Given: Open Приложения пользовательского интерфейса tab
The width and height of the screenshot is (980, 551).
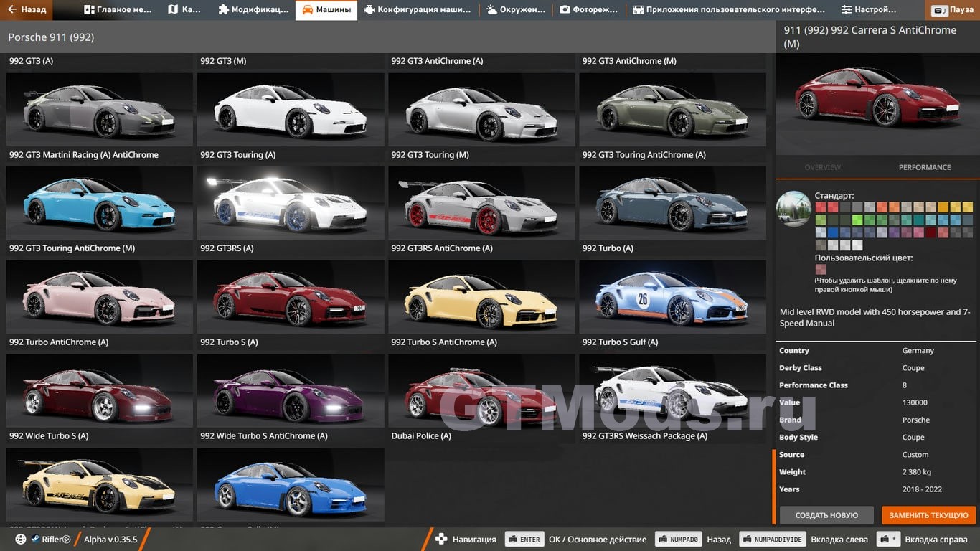Looking at the screenshot, I should click(729, 10).
